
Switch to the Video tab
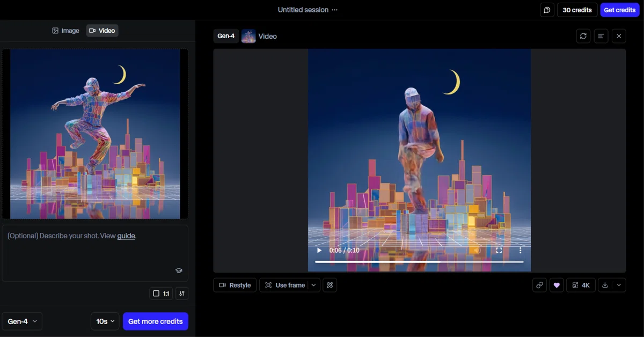(102, 31)
